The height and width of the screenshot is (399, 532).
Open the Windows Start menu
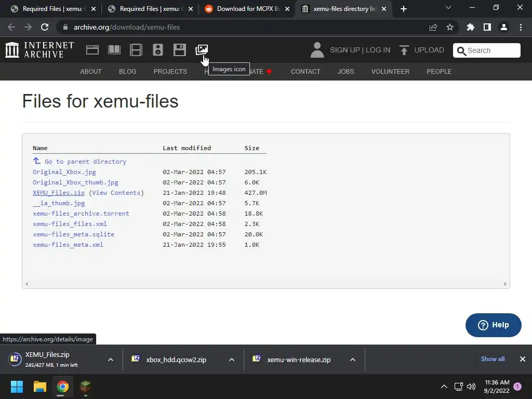tap(17, 387)
